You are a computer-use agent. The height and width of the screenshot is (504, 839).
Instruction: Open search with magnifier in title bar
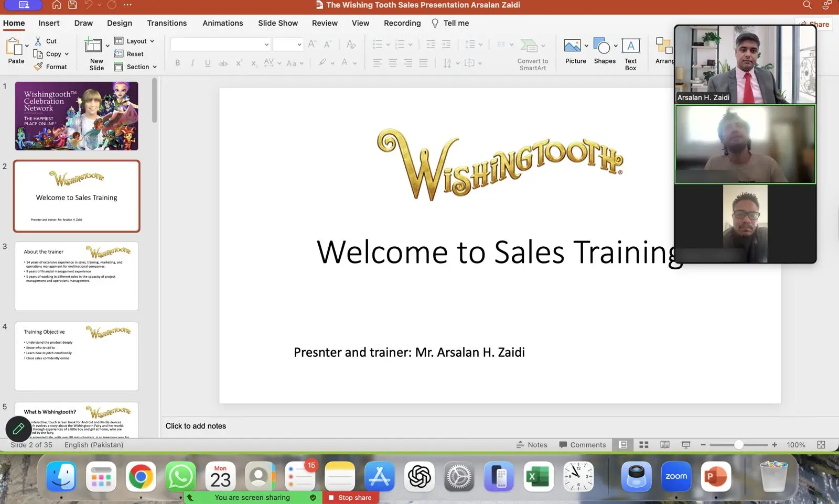pyautogui.click(x=807, y=5)
